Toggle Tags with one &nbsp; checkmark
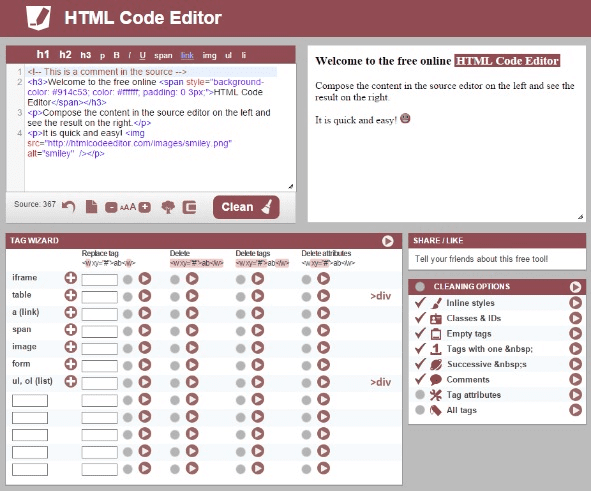Viewport: 591px width, 491px height. (420, 349)
